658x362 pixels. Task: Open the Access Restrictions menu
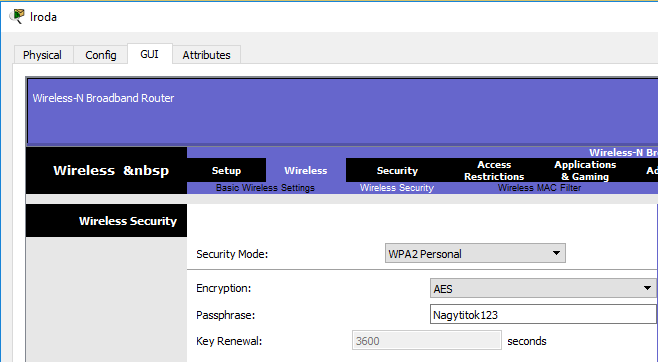pyautogui.click(x=494, y=170)
